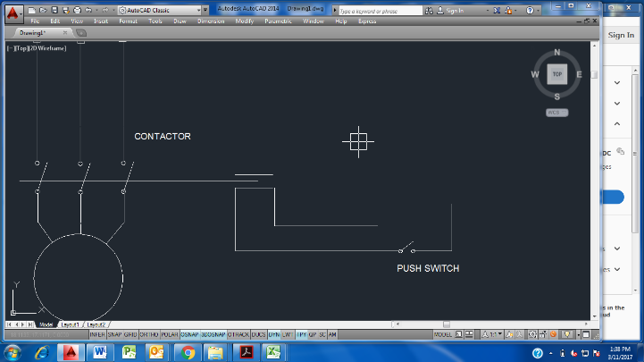Toggle ORTHO mode in status bar

coord(147,334)
